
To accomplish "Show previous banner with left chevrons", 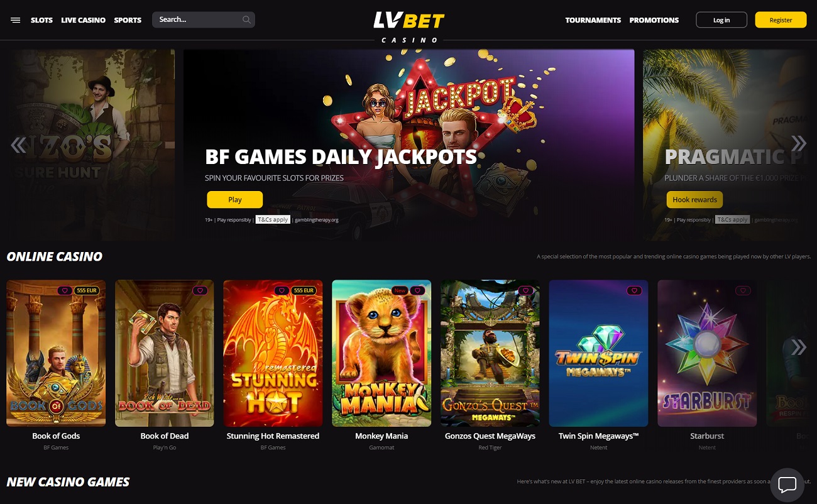I will click(x=18, y=145).
